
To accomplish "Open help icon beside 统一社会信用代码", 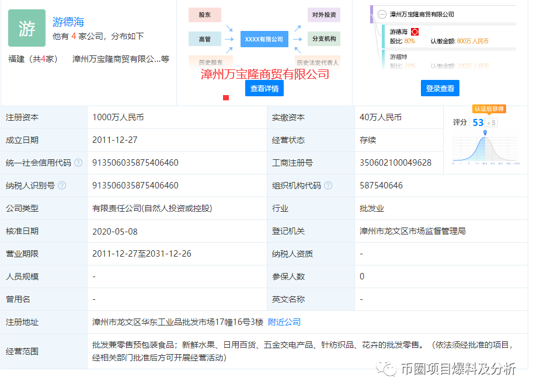I will click(x=78, y=163).
